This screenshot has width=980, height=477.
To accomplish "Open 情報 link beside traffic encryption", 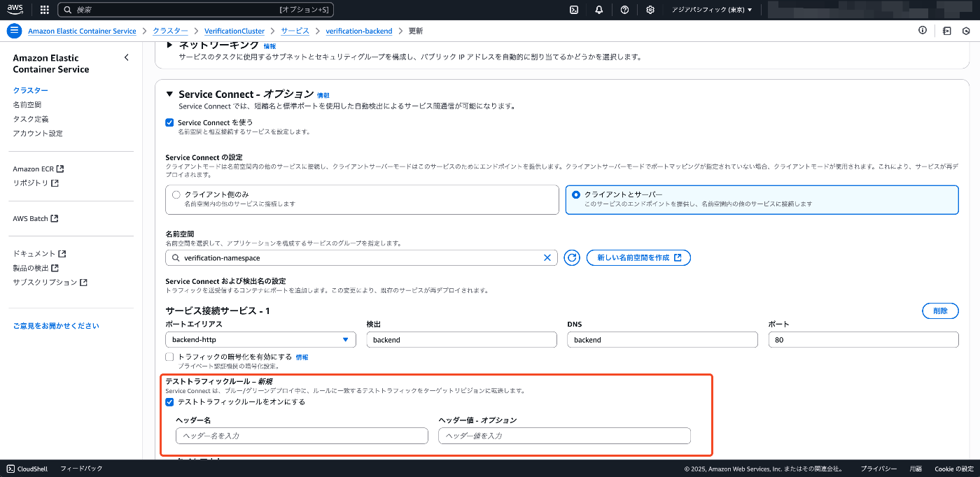I will [x=302, y=357].
